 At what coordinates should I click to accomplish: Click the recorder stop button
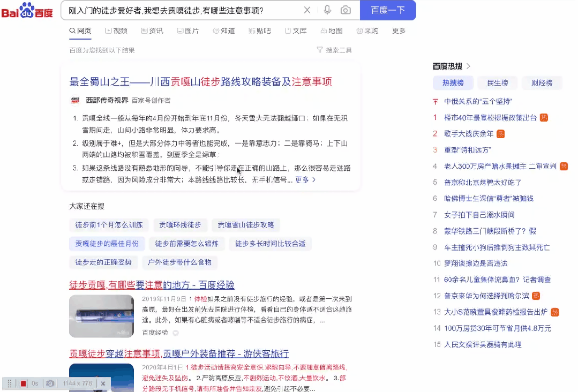click(23, 383)
